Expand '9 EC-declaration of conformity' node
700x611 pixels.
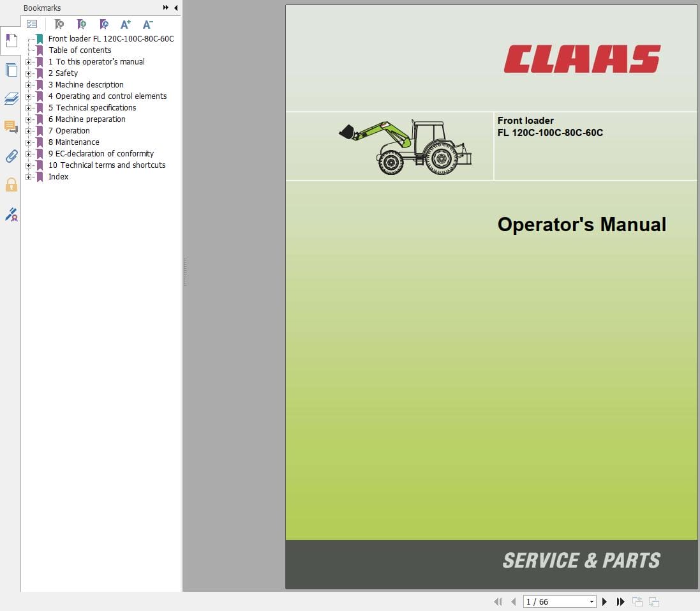(29, 154)
